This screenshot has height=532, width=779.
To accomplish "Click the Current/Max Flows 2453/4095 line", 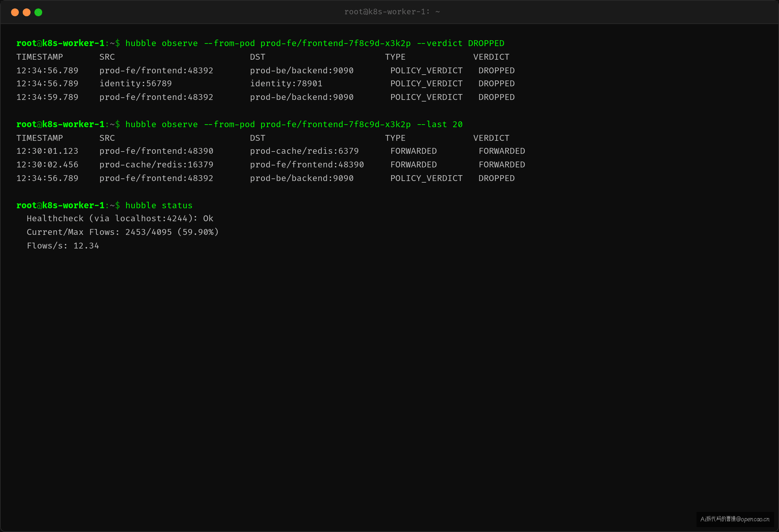I will pyautogui.click(x=123, y=232).
